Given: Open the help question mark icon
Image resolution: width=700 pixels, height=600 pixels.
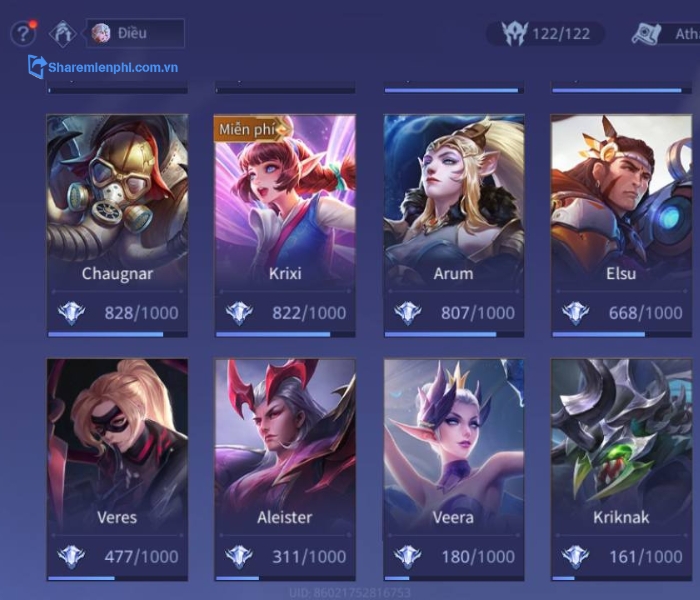Looking at the screenshot, I should (23, 33).
